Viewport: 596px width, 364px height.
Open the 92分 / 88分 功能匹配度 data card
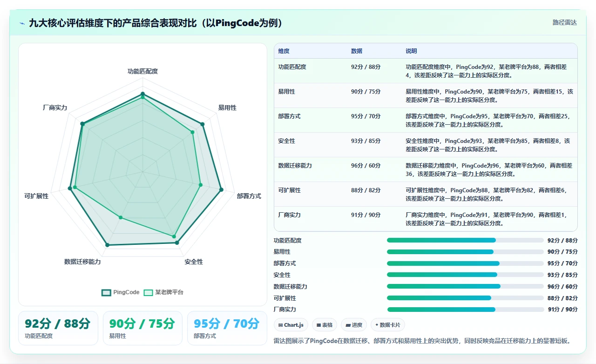58,328
